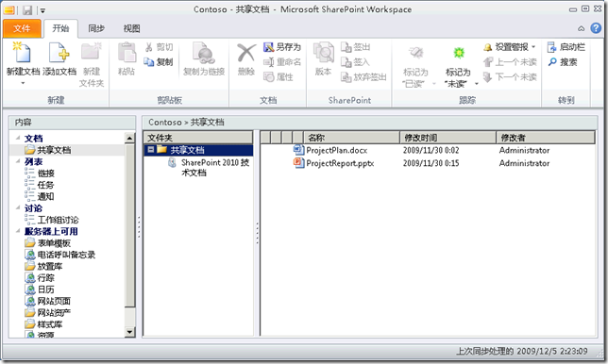Select 网站页面
608x364 pixels.
coord(54,301)
